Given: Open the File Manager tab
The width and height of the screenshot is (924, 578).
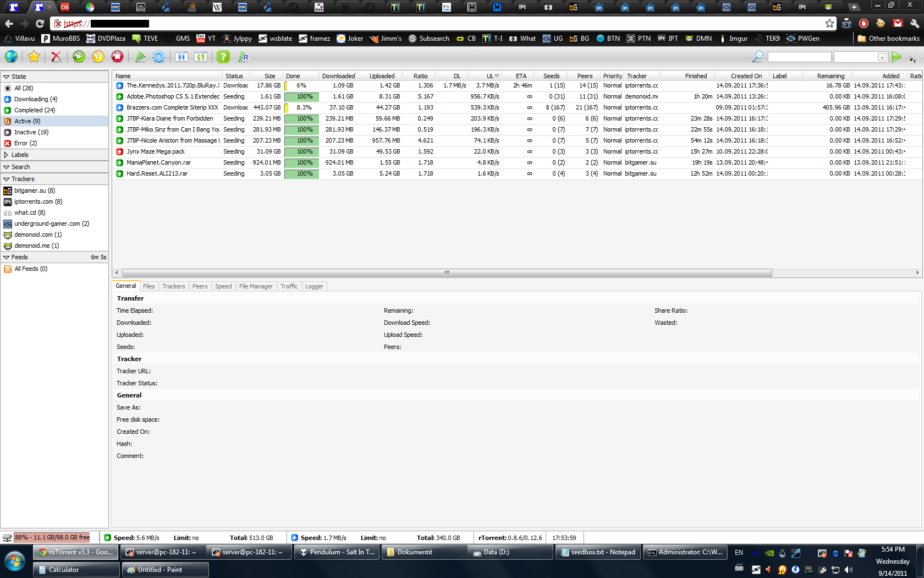Looking at the screenshot, I should [x=256, y=286].
